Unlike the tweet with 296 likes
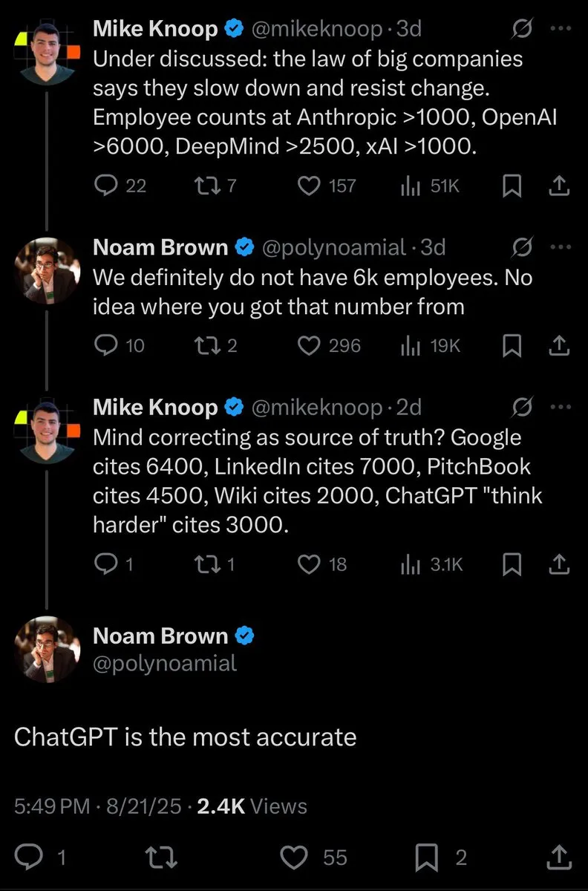588x891 pixels. click(309, 345)
